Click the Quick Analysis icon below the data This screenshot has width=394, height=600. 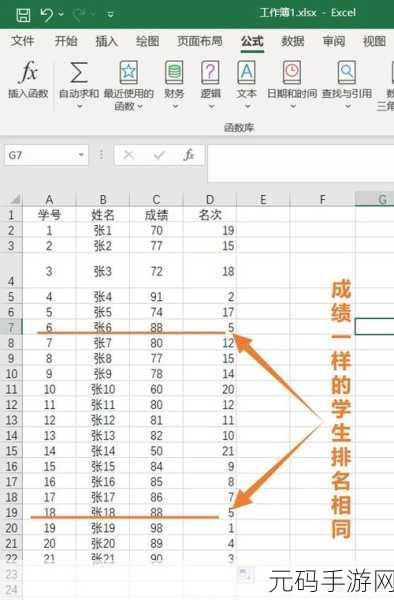click(245, 574)
